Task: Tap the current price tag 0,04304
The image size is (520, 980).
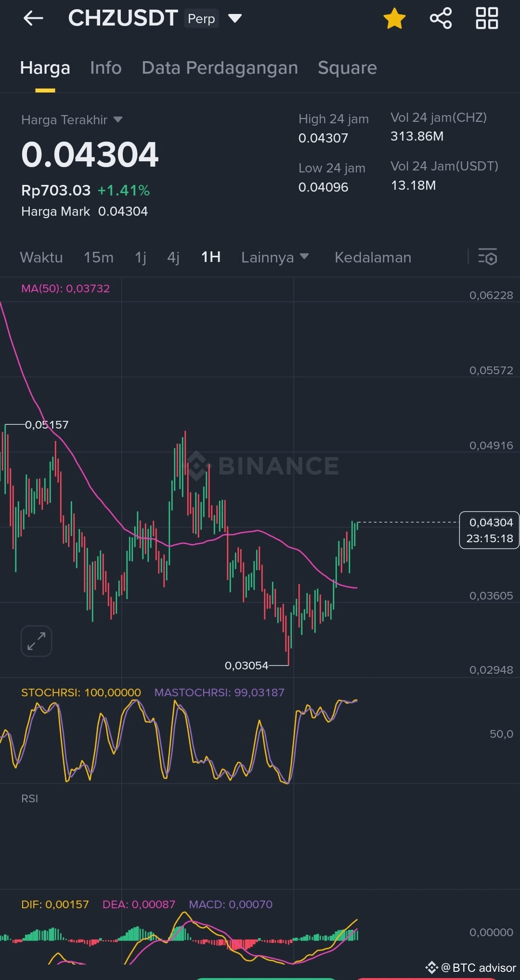Action: click(x=489, y=530)
